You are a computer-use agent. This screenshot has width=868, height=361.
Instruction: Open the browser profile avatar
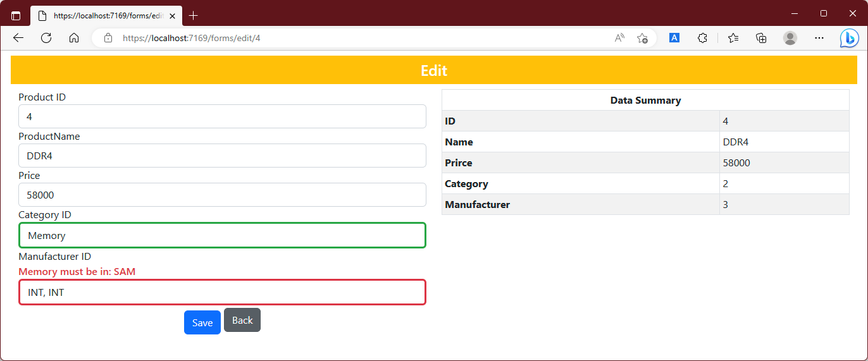click(x=790, y=38)
